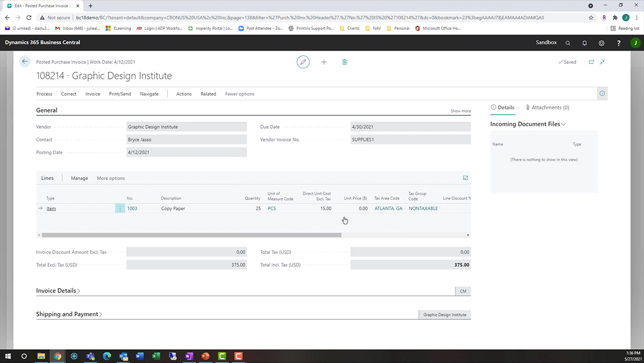Click right arrow of Lines scrollbar
Viewport: 644px width, 363px height.
[x=468, y=235]
